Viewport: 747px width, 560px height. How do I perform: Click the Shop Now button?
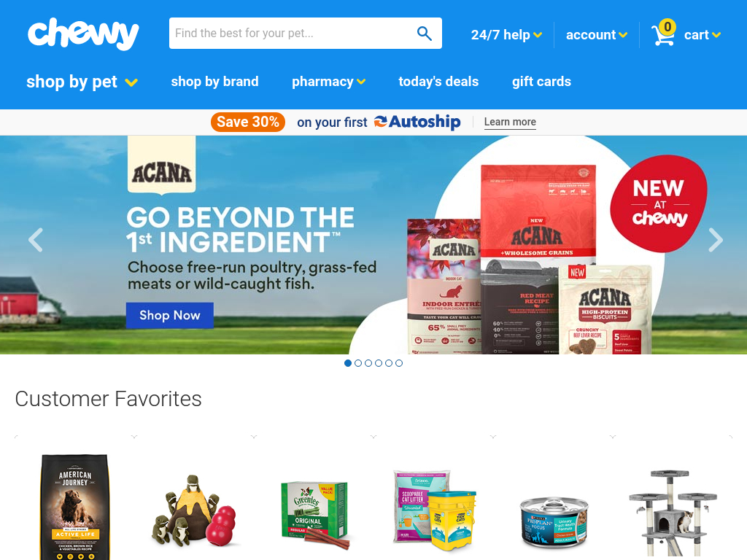169,315
